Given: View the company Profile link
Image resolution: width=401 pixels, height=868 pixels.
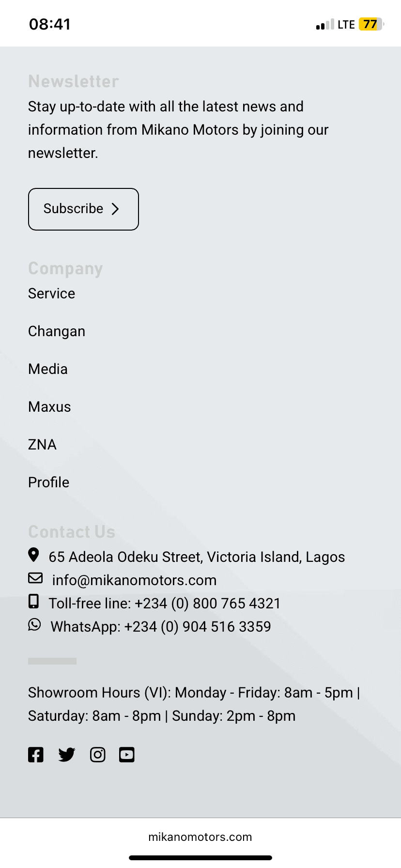Looking at the screenshot, I should [49, 482].
